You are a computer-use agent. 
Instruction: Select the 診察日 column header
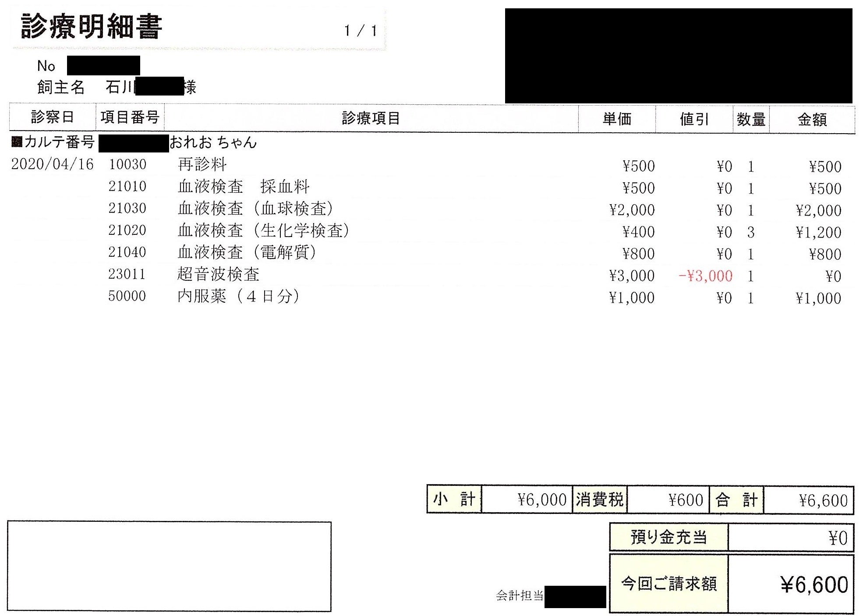[x=52, y=117]
